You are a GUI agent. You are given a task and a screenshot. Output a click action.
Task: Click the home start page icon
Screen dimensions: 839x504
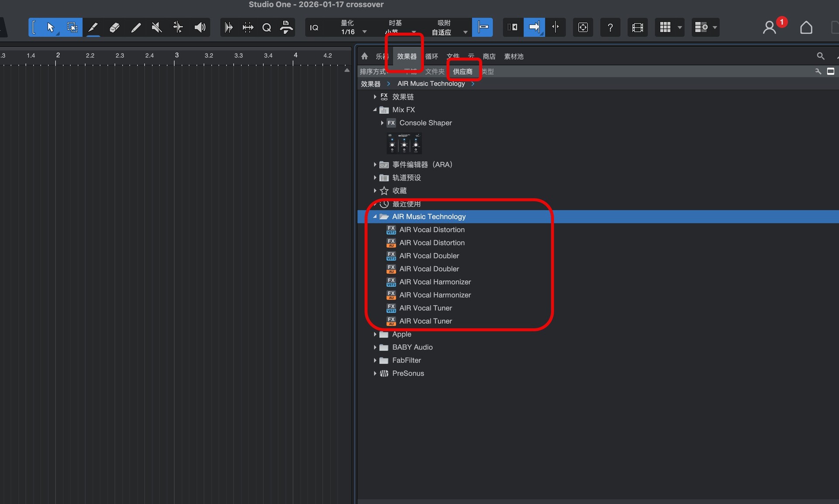click(806, 28)
